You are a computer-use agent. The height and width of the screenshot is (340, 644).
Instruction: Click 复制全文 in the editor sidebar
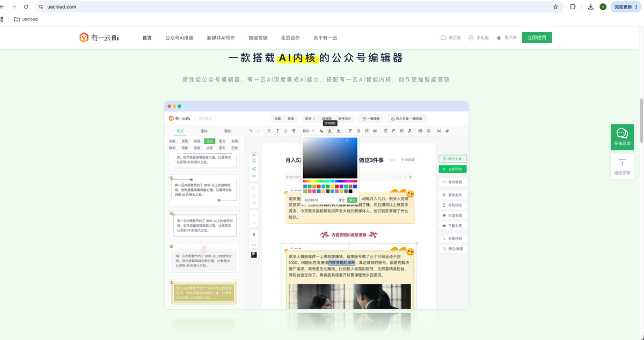[451, 195]
